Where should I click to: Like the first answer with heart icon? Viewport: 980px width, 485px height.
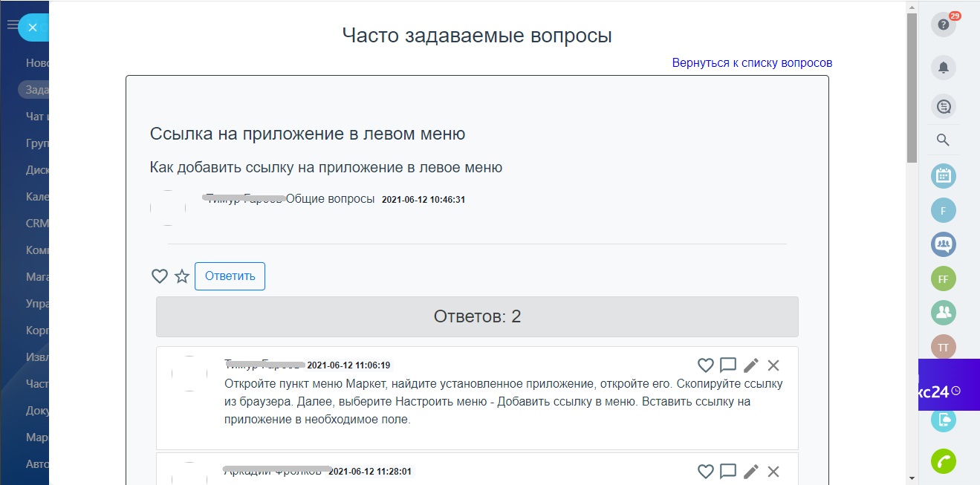pos(705,365)
